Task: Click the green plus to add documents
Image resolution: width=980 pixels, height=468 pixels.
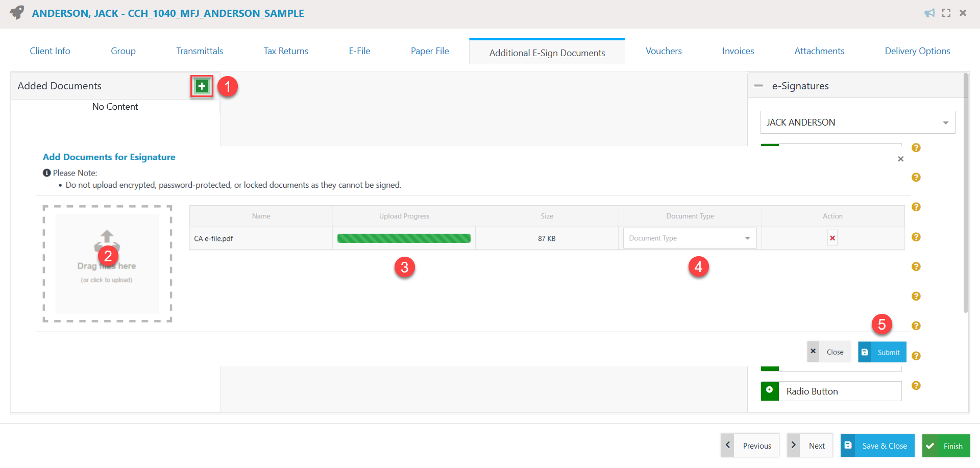Action: click(201, 86)
